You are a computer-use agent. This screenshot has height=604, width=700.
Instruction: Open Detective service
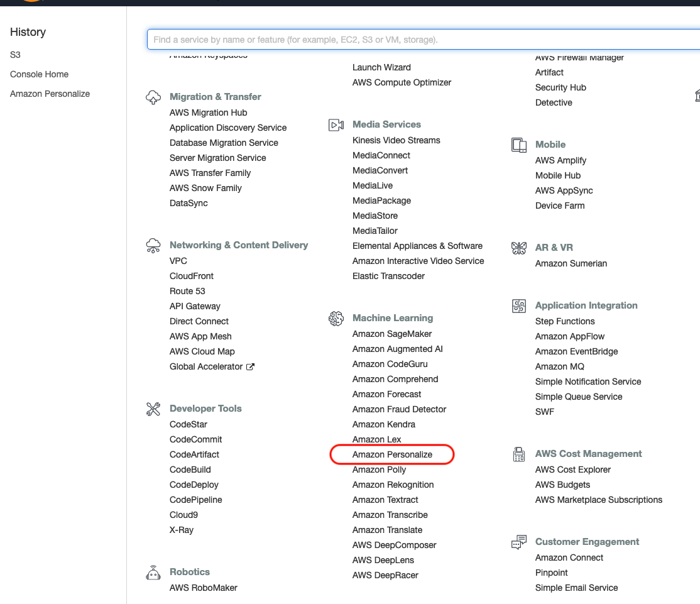tap(554, 102)
